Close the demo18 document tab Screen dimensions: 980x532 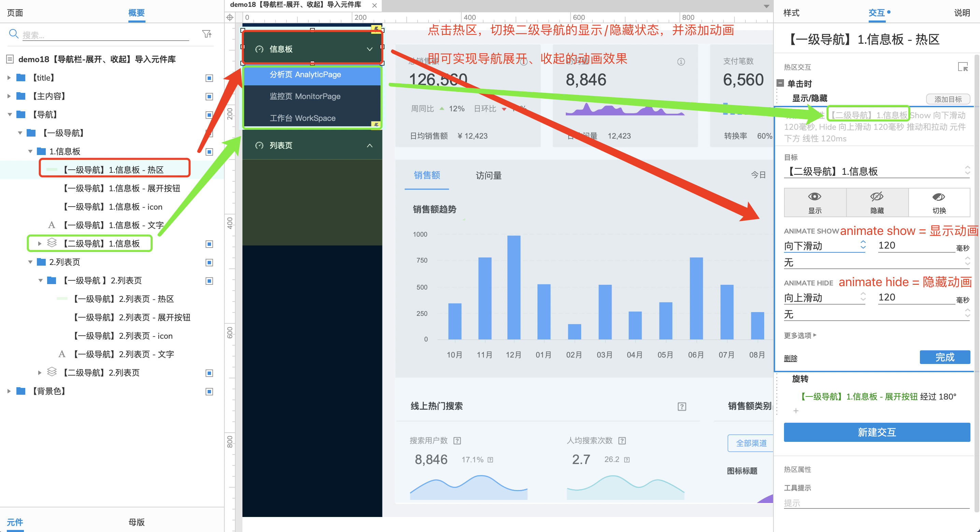pos(374,5)
